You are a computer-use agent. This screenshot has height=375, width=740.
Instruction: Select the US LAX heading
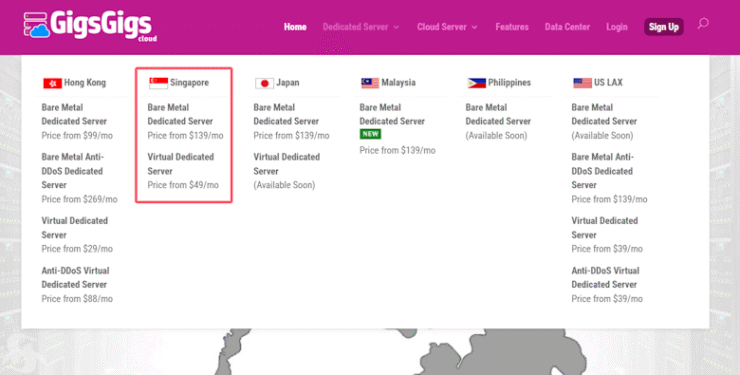click(x=608, y=83)
